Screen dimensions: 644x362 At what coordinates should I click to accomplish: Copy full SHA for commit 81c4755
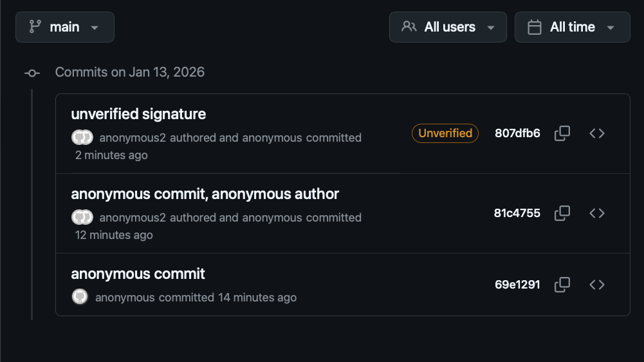(x=562, y=213)
